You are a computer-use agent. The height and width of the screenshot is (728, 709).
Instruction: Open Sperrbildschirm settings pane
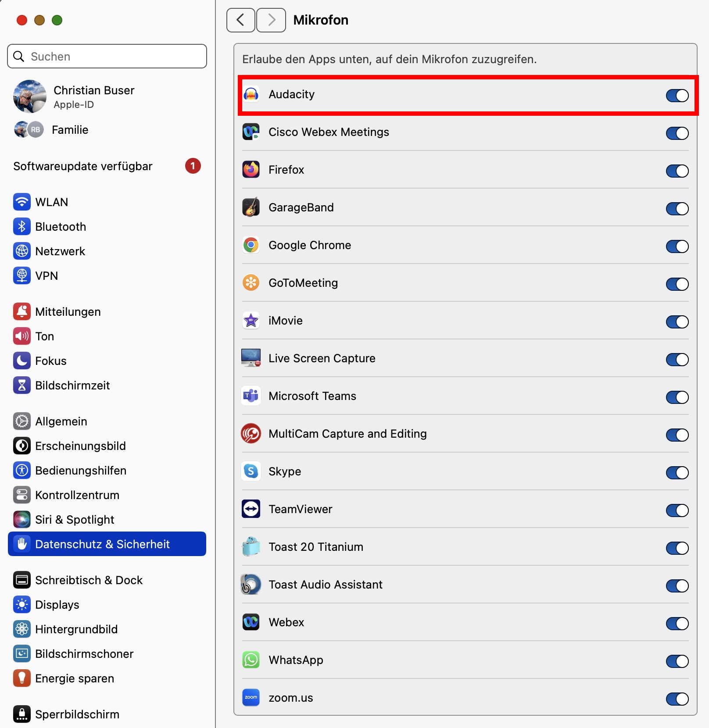pos(107,714)
